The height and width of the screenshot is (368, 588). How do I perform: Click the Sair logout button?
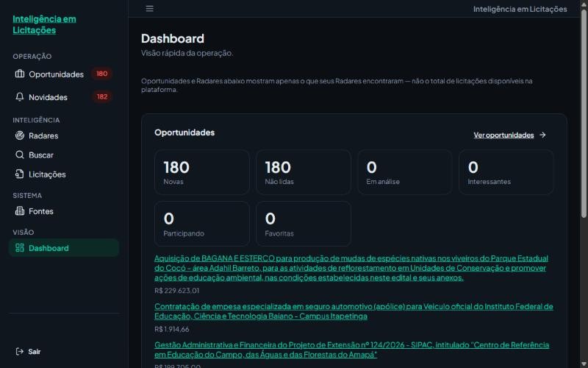click(28, 352)
